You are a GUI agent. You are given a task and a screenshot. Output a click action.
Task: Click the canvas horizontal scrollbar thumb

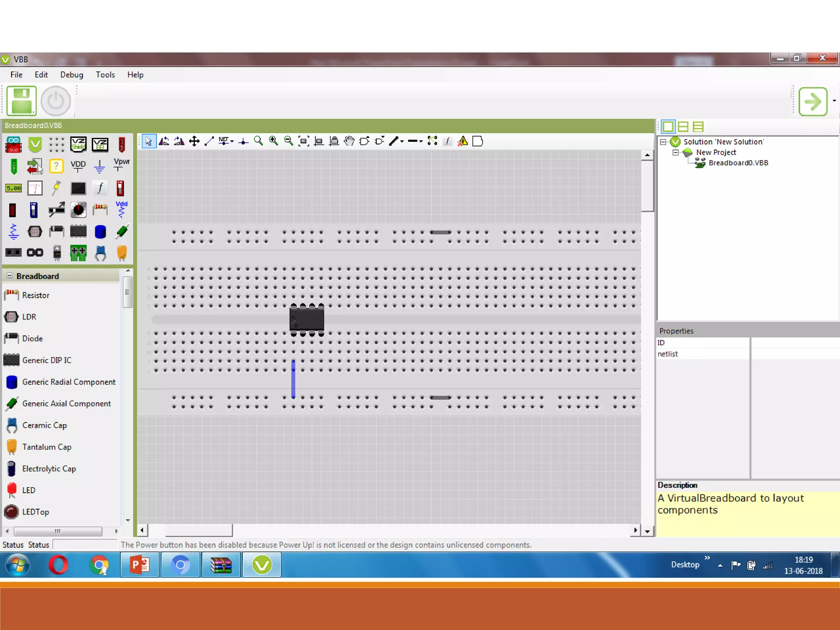pyautogui.click(x=199, y=530)
